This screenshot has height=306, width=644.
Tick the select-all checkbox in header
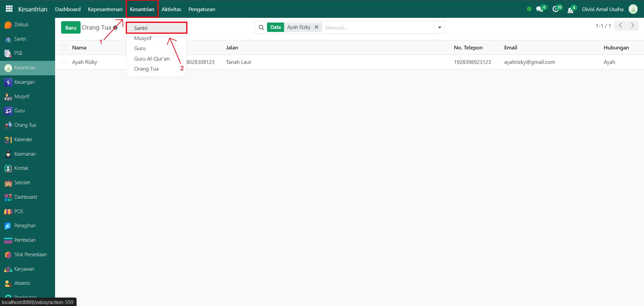pos(64,48)
